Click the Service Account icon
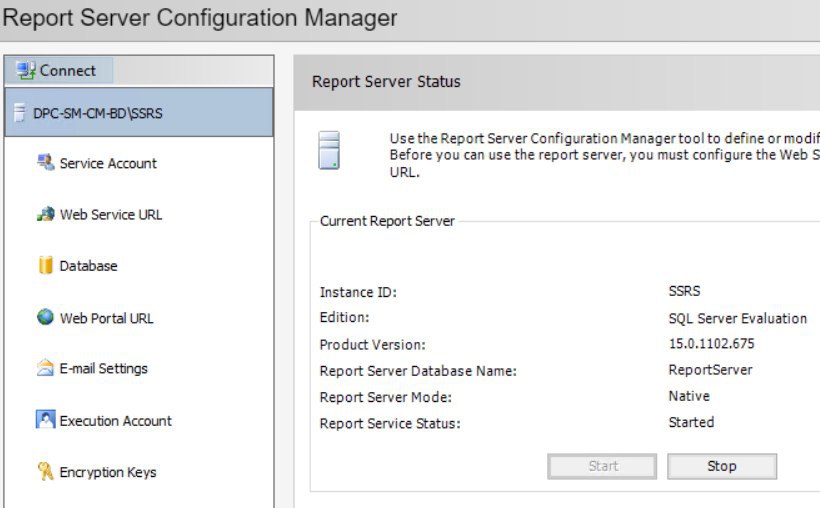The image size is (820, 508). [x=45, y=162]
